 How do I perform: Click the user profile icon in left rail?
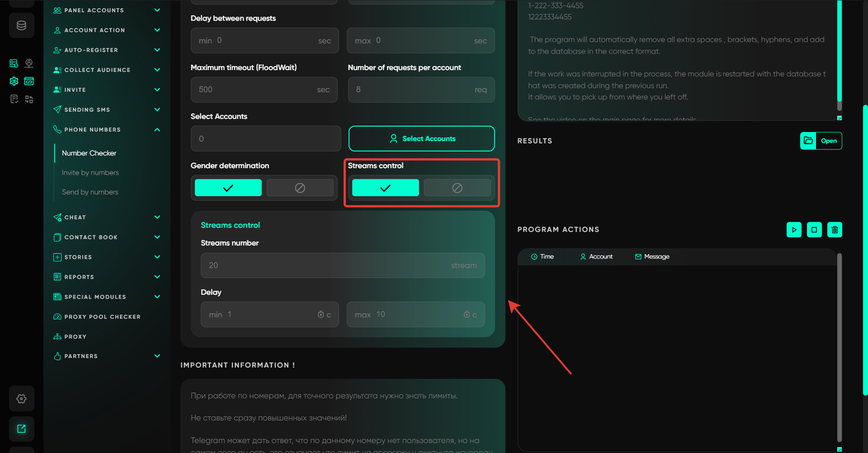pyautogui.click(x=29, y=63)
